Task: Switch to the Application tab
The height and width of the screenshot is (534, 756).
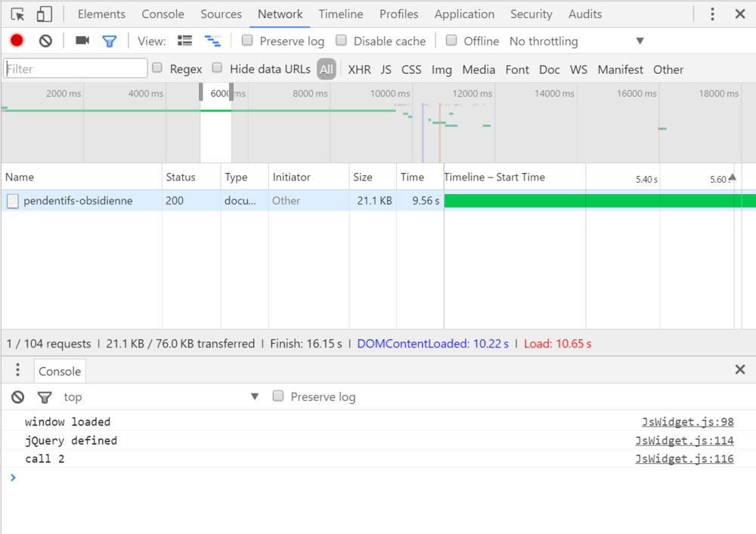Action: point(464,14)
